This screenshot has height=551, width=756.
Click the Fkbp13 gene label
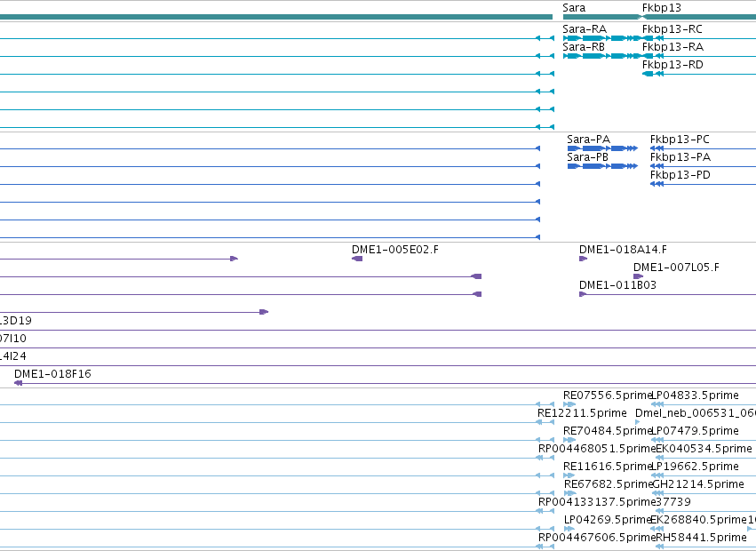[662, 8]
